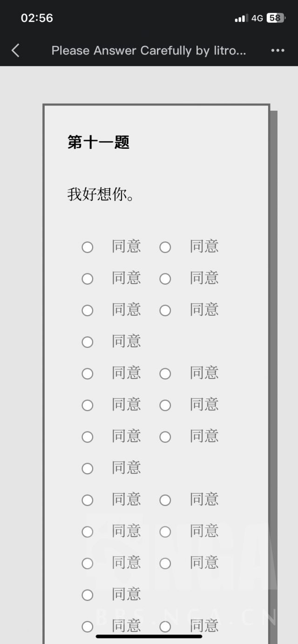Select the right 同意 radio in seventh row

pyautogui.click(x=165, y=437)
